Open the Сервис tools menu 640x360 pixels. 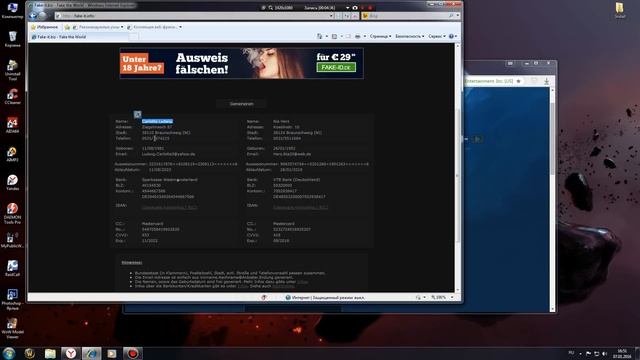(x=437, y=36)
